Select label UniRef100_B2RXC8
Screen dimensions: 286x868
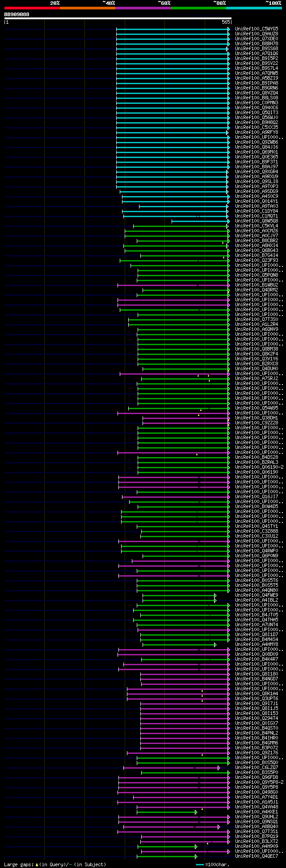[x=257, y=363]
